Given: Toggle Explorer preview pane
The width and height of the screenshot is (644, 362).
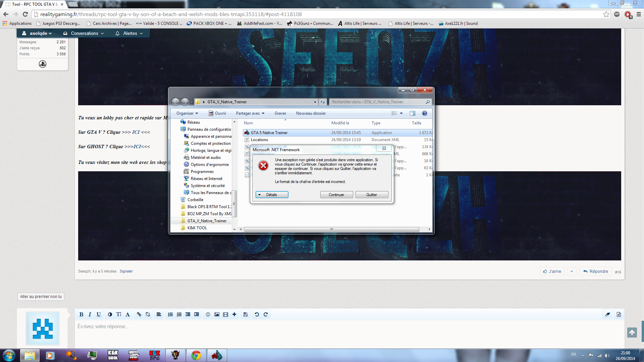Looking at the screenshot, I should click(412, 113).
